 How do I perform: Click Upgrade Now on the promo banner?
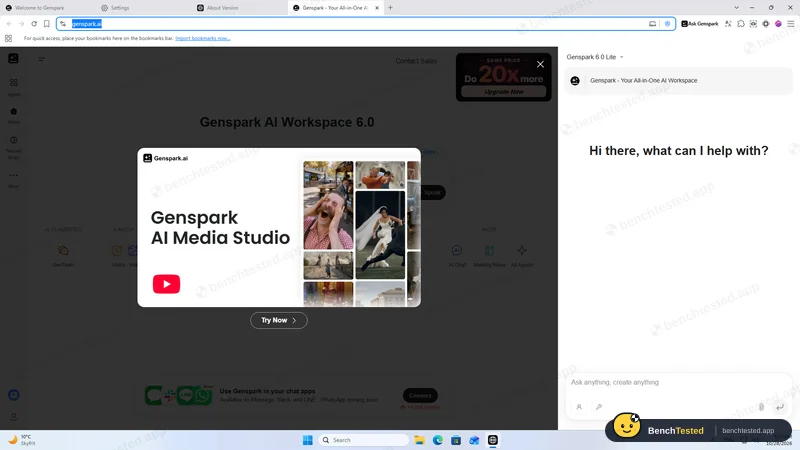click(504, 92)
